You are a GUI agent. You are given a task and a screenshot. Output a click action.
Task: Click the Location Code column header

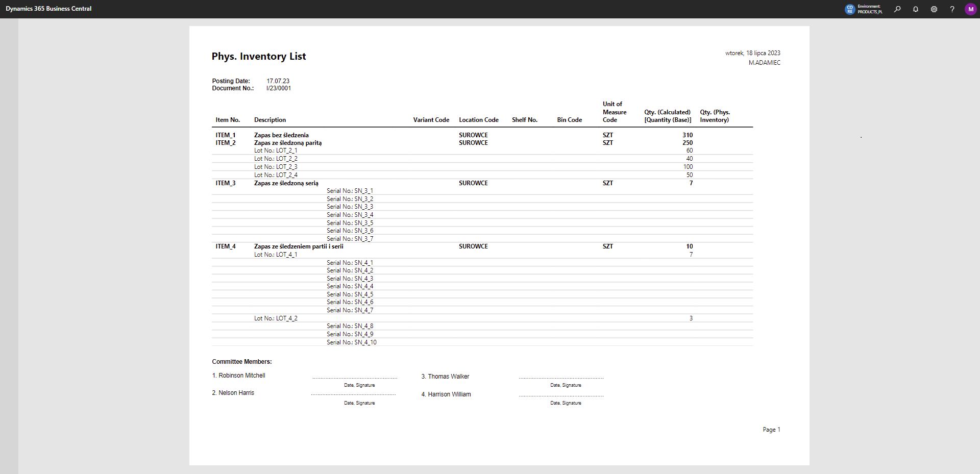tap(479, 120)
